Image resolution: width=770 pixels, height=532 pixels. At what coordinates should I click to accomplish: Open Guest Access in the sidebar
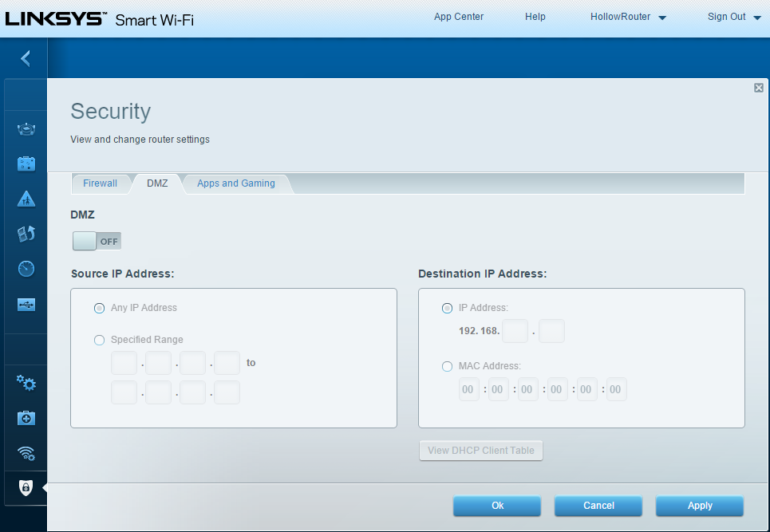[26, 164]
